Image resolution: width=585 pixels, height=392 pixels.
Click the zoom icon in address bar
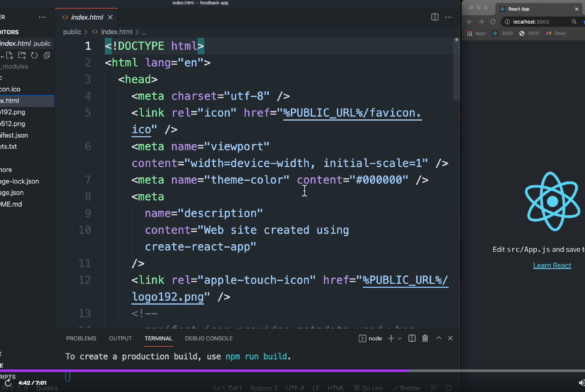pos(574,22)
